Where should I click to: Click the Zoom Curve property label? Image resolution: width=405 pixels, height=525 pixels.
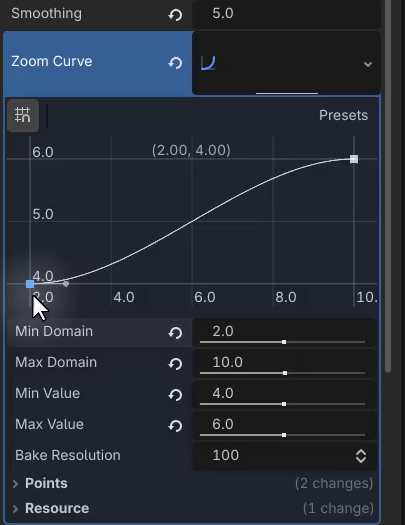tap(52, 61)
